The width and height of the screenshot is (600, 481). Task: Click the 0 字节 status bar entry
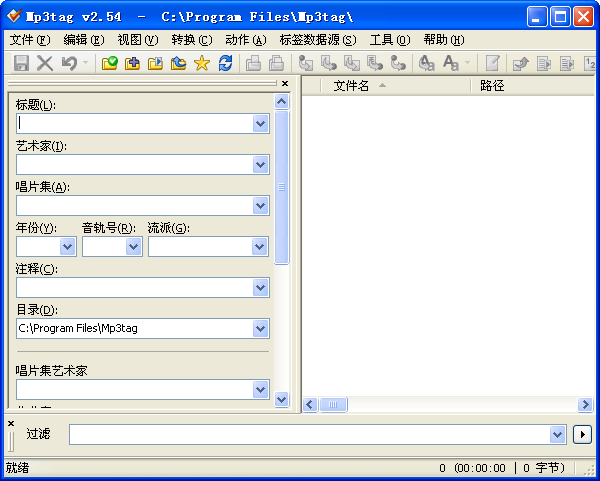click(x=543, y=468)
